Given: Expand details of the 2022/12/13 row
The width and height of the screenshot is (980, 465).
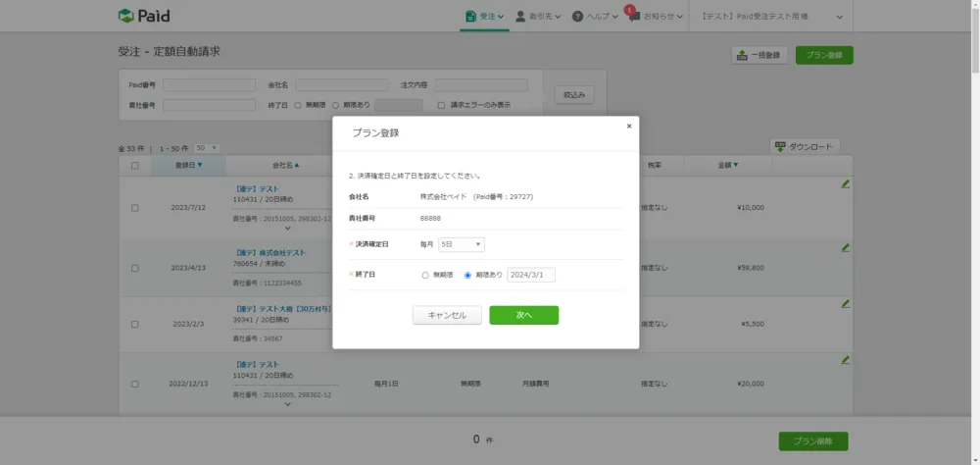Looking at the screenshot, I should pyautogui.click(x=287, y=404).
